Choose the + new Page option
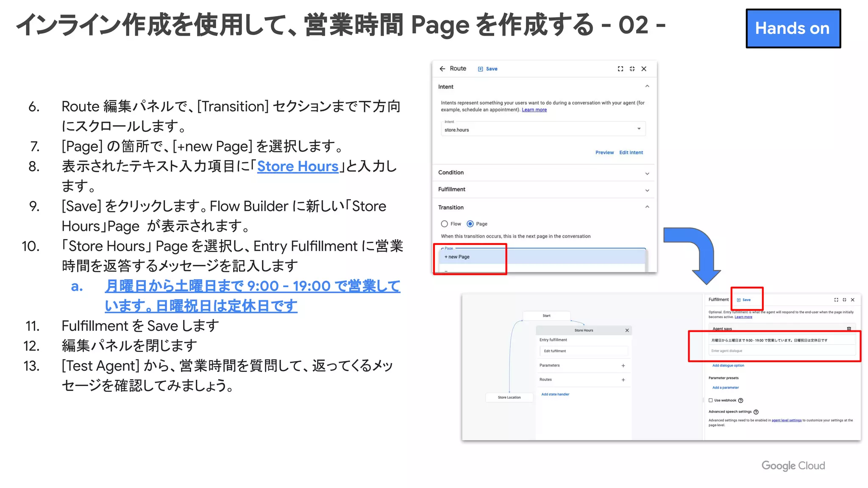Screen dimensions: 868x488 point(543,257)
